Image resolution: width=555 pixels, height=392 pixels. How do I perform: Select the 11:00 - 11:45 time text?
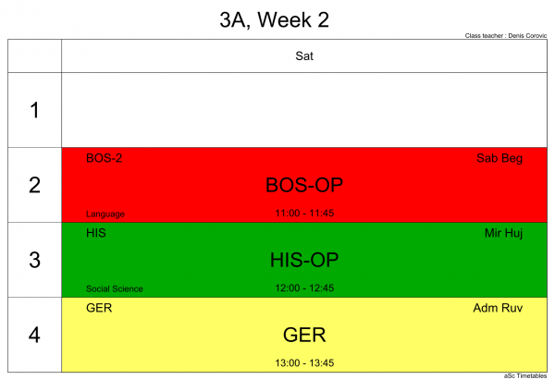point(304,213)
